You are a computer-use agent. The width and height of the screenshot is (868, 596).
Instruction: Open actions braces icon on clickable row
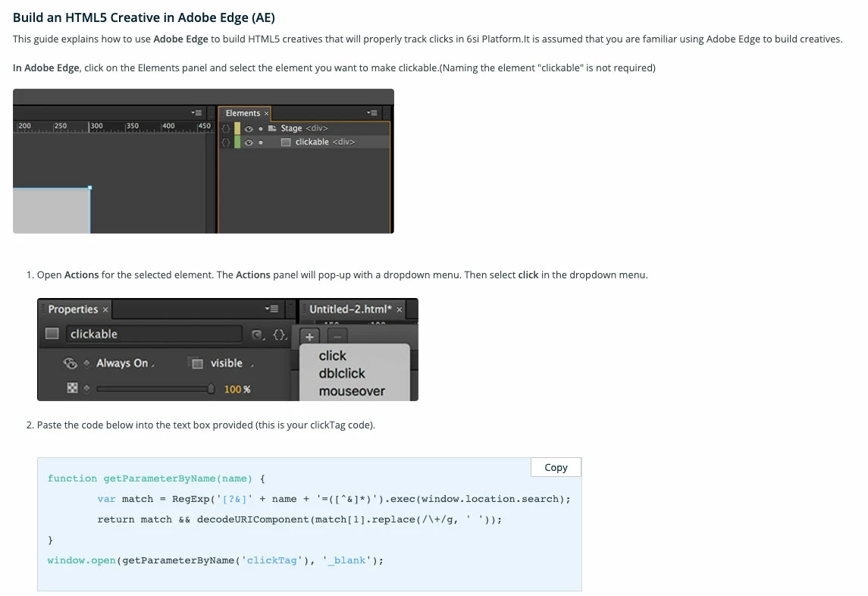(225, 143)
